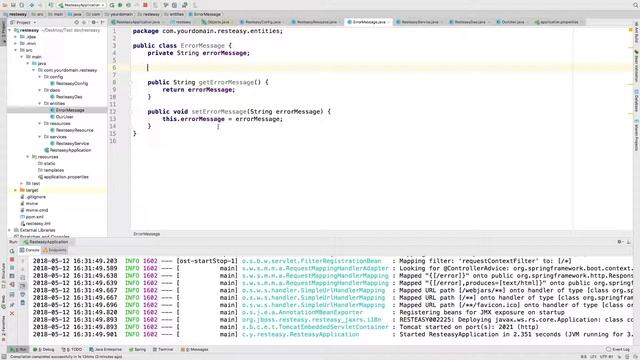This screenshot has width=640, height=360.
Task: Collapse the resteasy root project node
Action: pos(10,30)
